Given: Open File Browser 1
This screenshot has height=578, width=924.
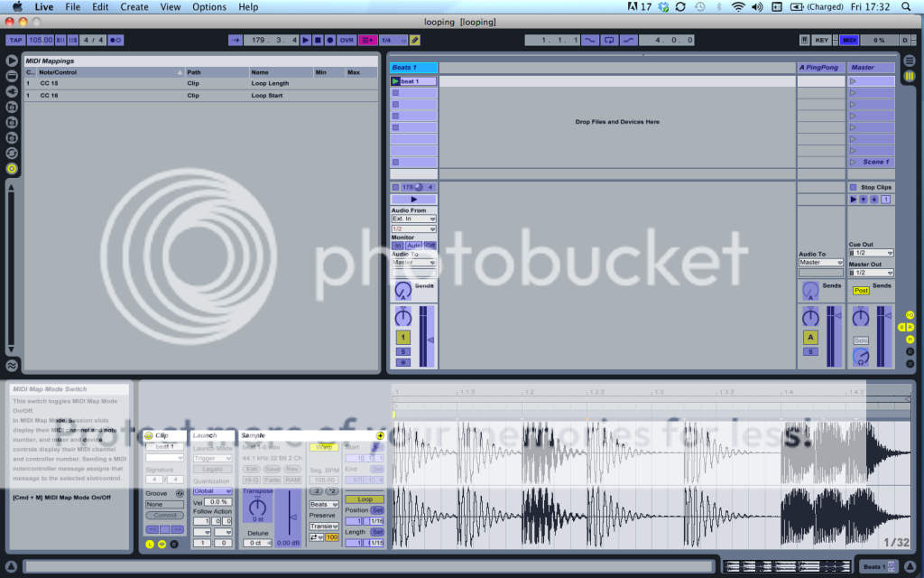Looking at the screenshot, I should click(11, 107).
